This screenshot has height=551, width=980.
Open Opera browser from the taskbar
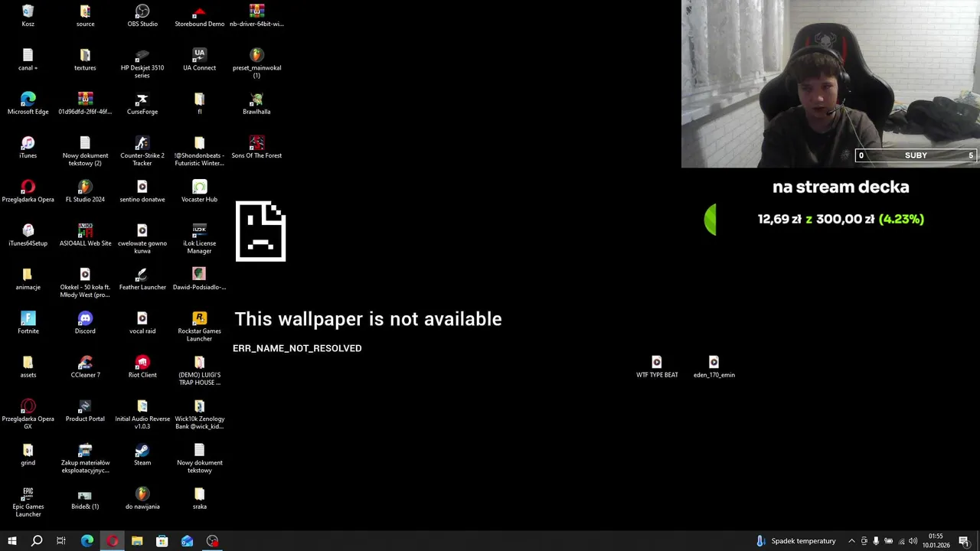coord(112,541)
